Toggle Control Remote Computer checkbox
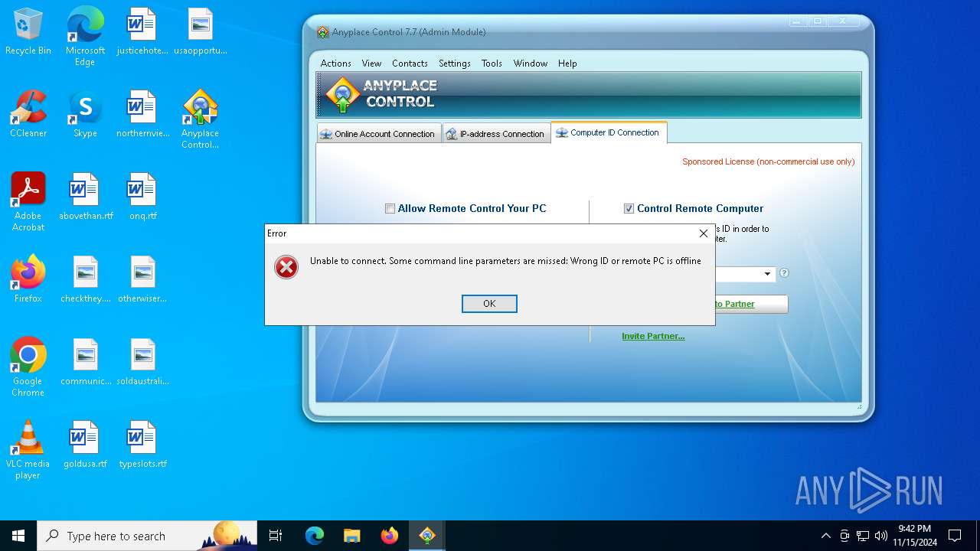 (x=629, y=208)
